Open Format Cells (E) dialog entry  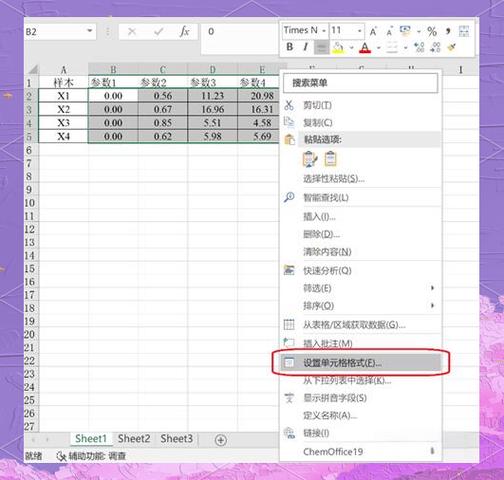(x=360, y=362)
